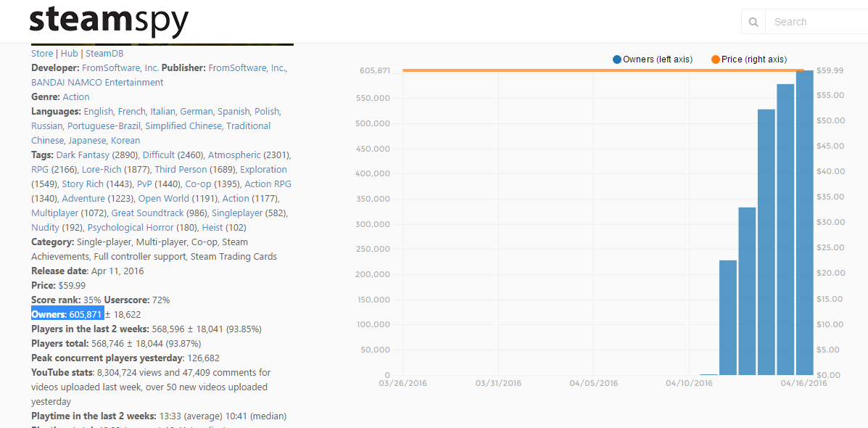Open the PvP tag
The height and width of the screenshot is (428, 868).
145,184
